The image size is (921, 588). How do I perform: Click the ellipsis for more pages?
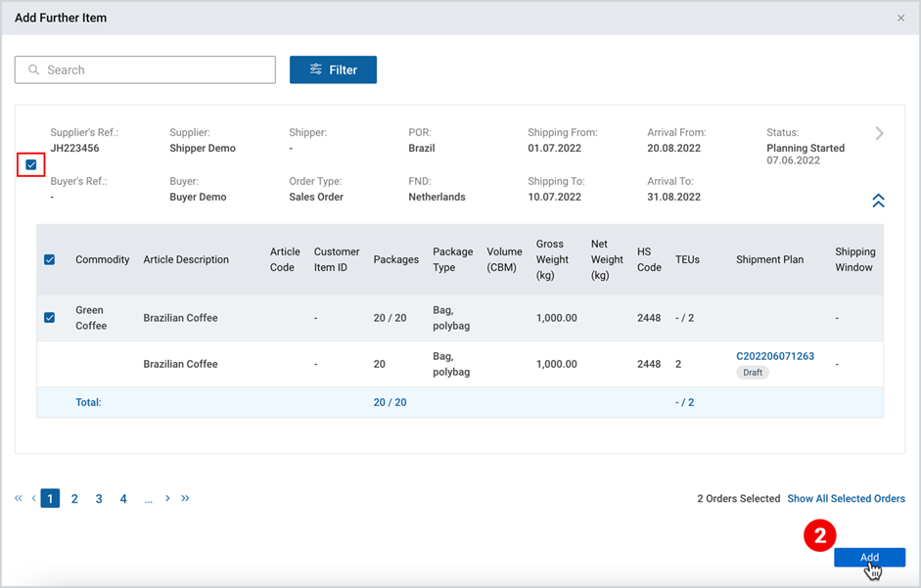coord(148,499)
